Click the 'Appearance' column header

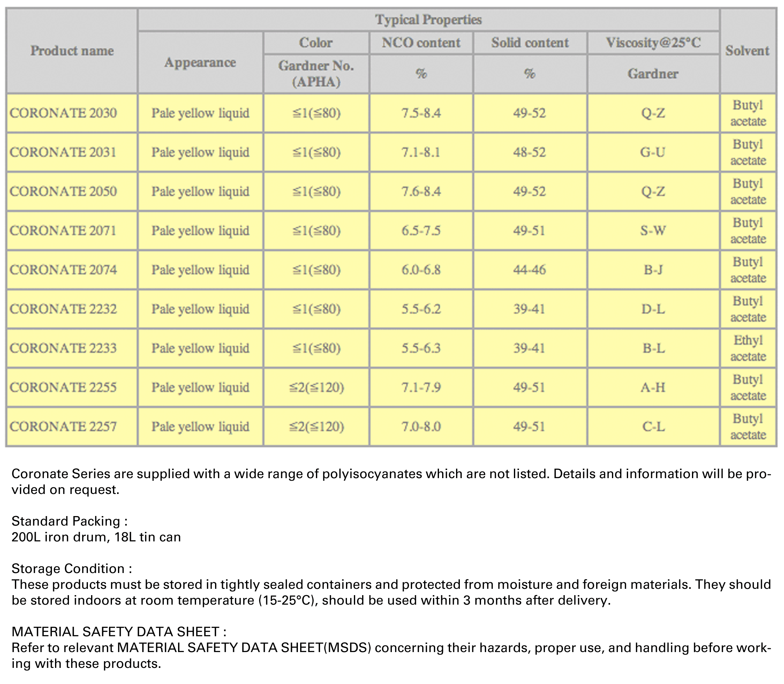[201, 62]
